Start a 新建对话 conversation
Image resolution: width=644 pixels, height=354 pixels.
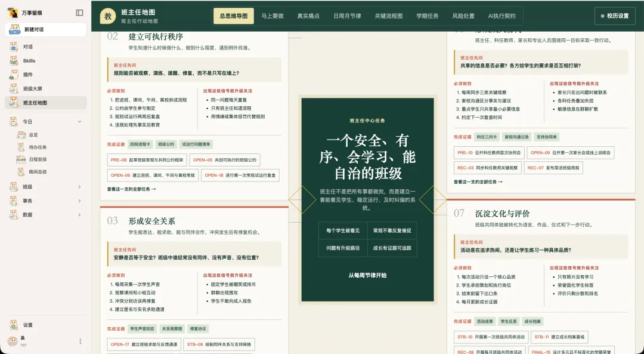45,29
